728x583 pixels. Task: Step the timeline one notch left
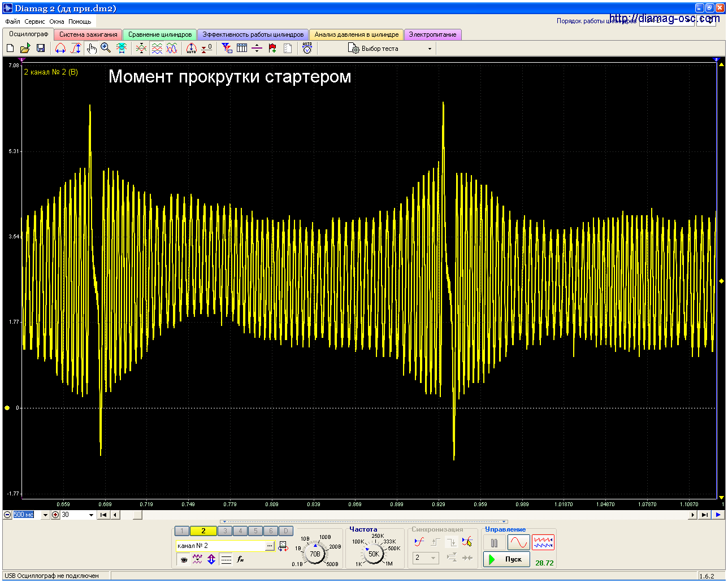(115, 515)
